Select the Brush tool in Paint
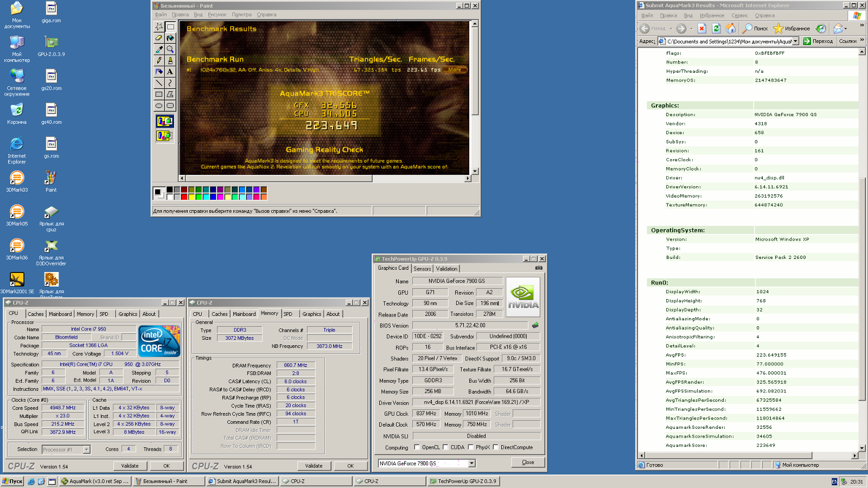 pos(170,60)
